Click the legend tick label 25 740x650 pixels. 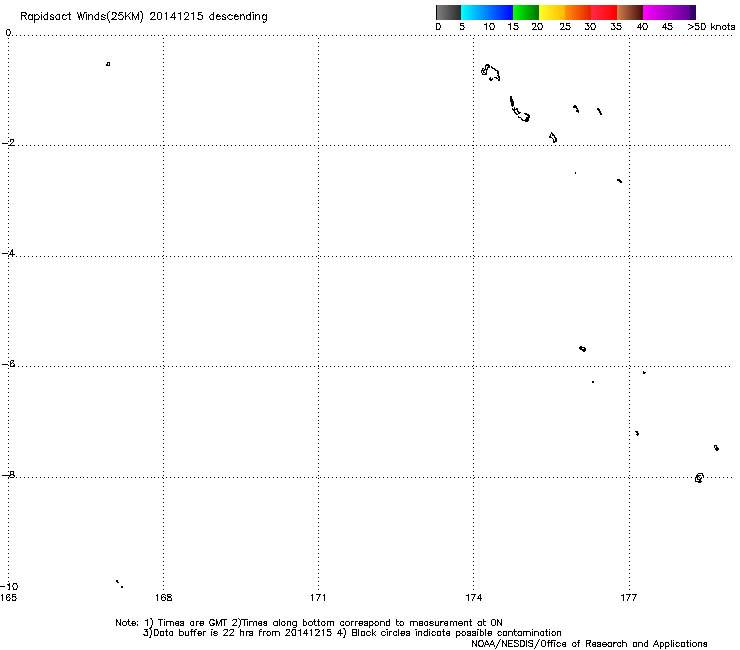[565, 27]
